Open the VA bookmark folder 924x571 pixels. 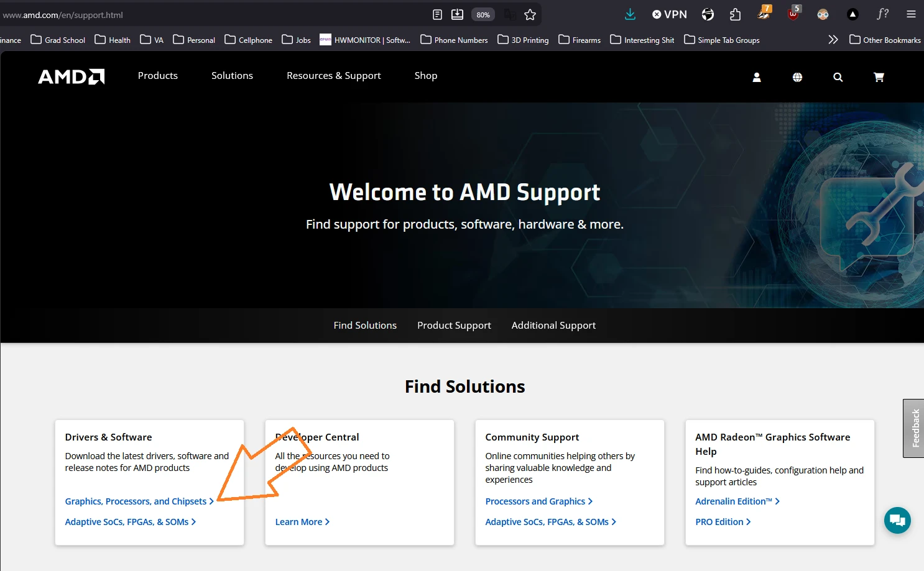click(x=152, y=40)
